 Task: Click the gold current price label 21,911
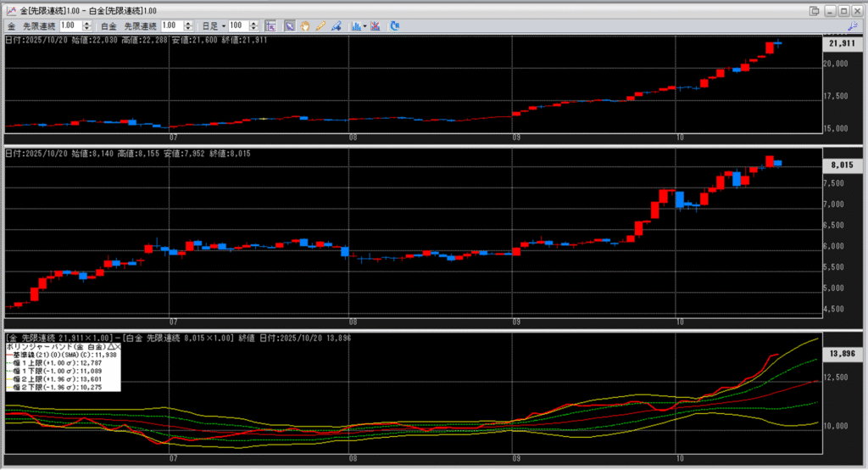[842, 43]
